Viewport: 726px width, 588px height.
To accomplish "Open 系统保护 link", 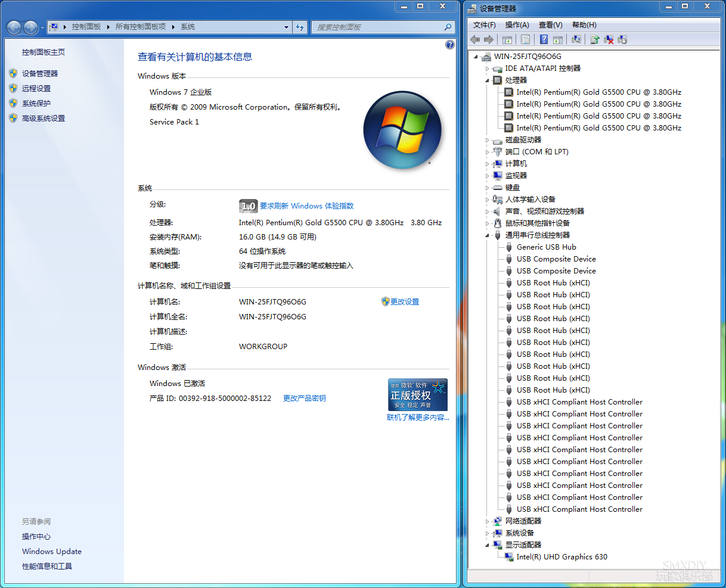I will coord(36,103).
